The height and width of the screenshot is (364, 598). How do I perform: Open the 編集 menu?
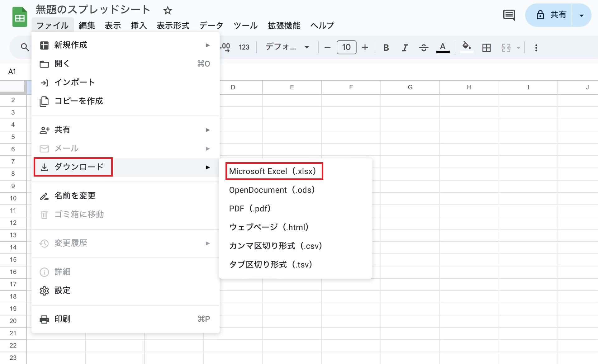87,25
